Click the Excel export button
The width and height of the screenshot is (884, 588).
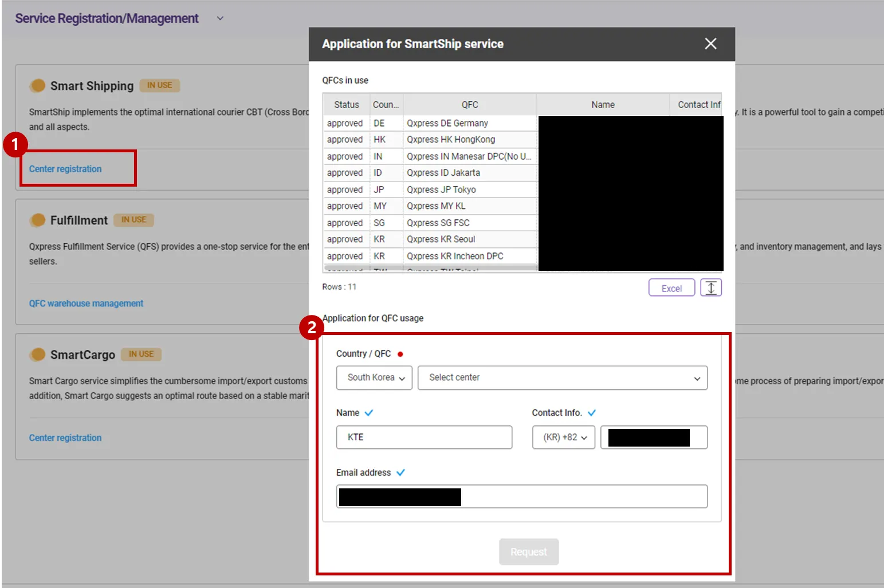671,288
